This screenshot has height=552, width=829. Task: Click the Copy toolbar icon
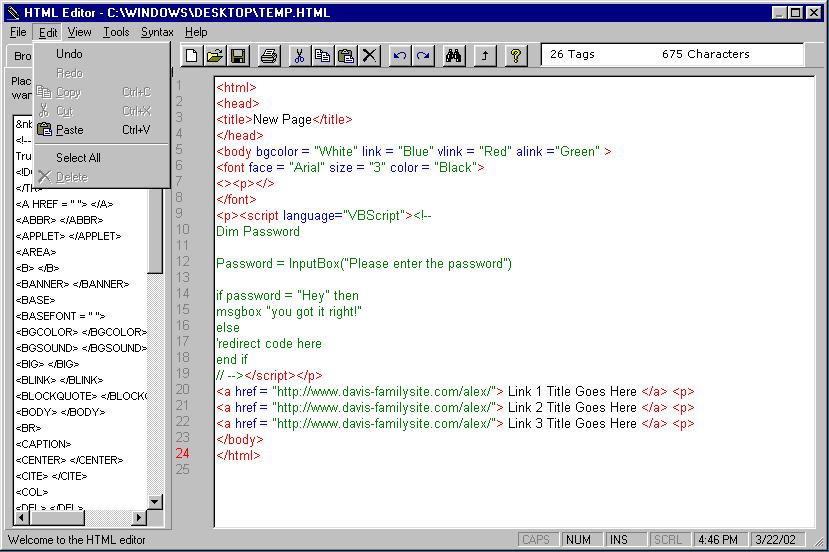click(x=322, y=56)
